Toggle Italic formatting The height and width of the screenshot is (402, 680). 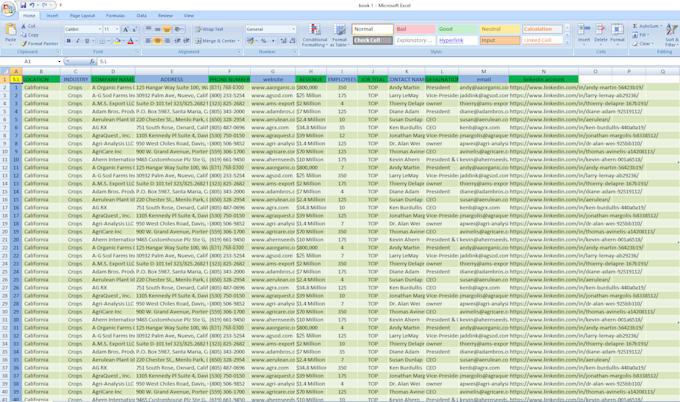(x=78, y=41)
